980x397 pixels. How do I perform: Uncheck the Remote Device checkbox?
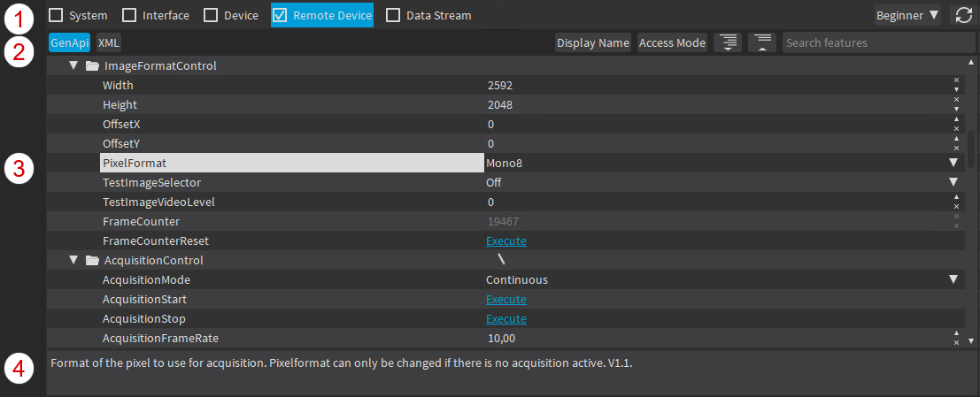[x=280, y=15]
